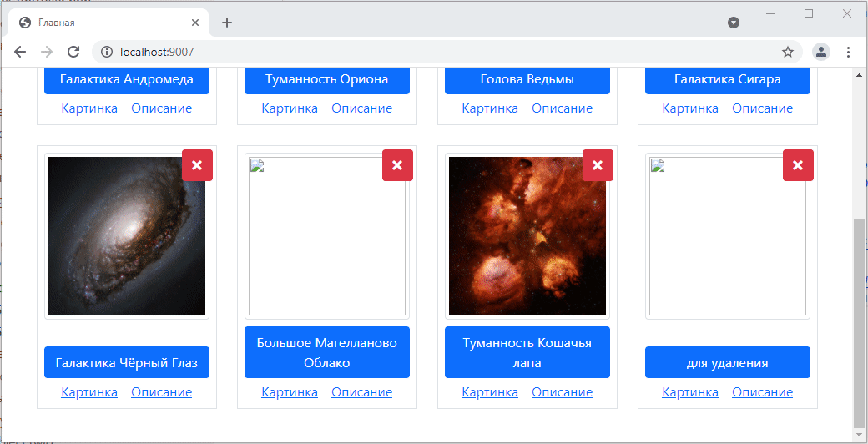The width and height of the screenshot is (868, 444).
Task: Expand the tab search dropdown arrow
Action: point(734,23)
